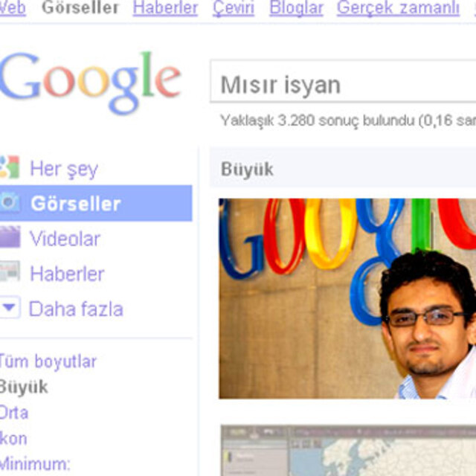The height and width of the screenshot is (476, 476).
Task: Click the Daha fazla sidebar label
Action: coord(76,309)
